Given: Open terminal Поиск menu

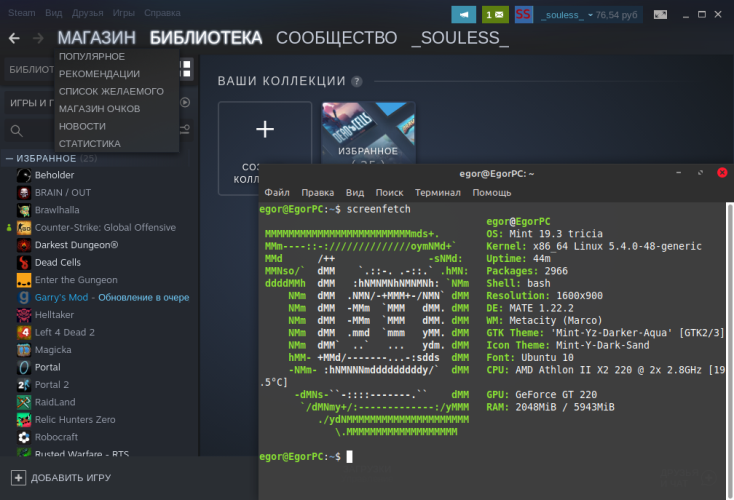Looking at the screenshot, I should pyautogui.click(x=389, y=192).
